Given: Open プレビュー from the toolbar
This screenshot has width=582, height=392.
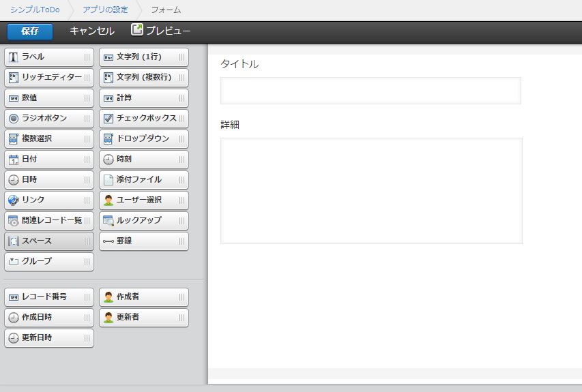Looking at the screenshot, I should (x=161, y=31).
